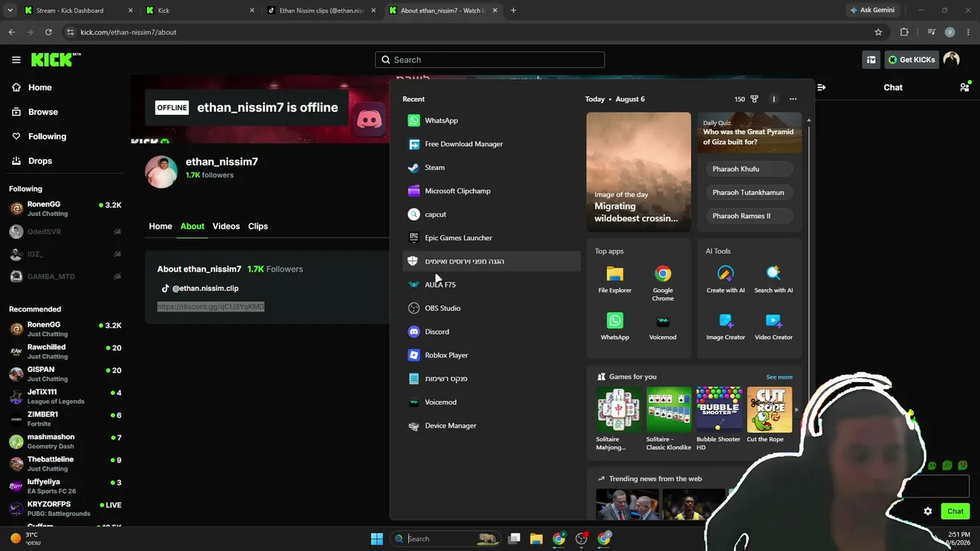This screenshot has height=551, width=980.
Task: Click See more games link
Action: point(779,377)
